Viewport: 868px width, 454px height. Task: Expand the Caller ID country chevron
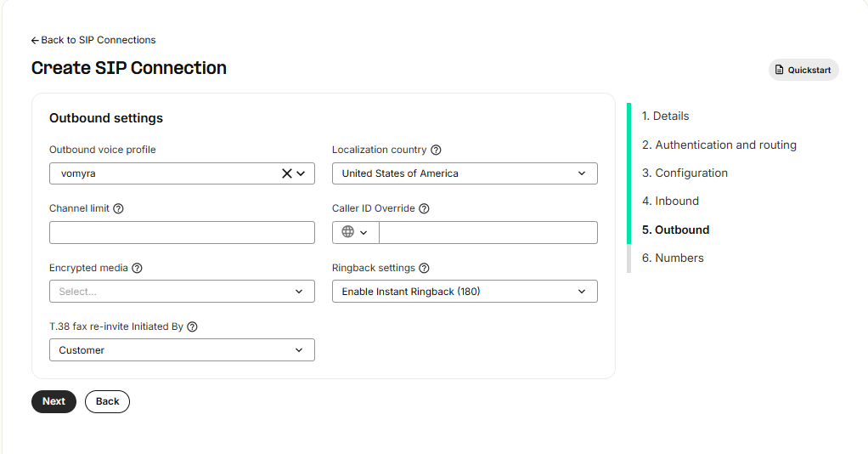pyautogui.click(x=364, y=233)
